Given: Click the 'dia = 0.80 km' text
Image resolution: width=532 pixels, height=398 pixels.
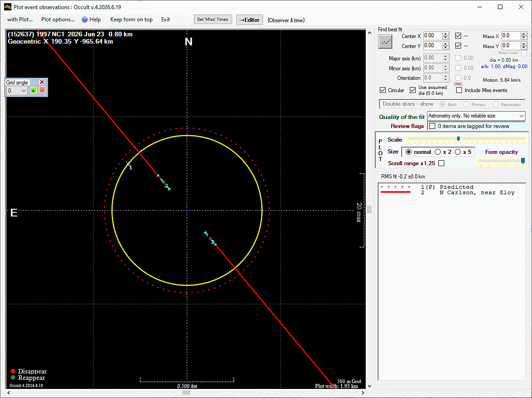Looking at the screenshot, I should tap(504, 60).
